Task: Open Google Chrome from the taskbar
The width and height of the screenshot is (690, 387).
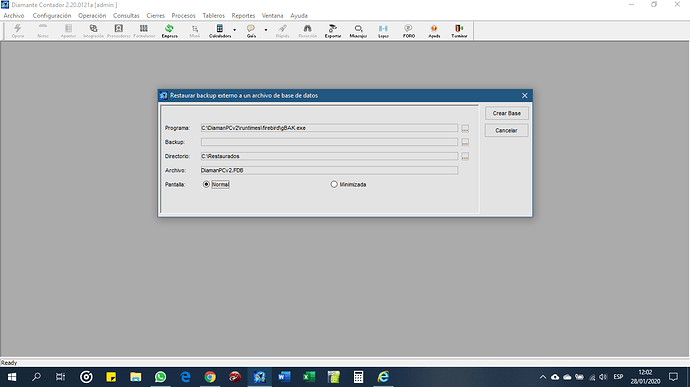Action: (x=210, y=377)
